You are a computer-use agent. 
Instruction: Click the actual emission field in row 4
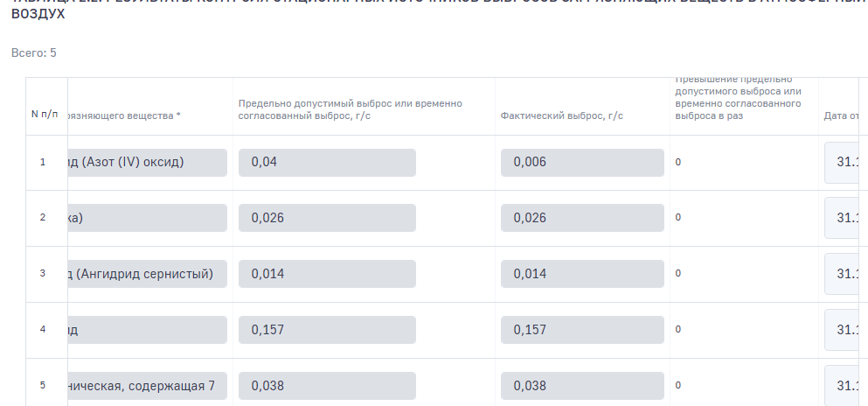(582, 330)
